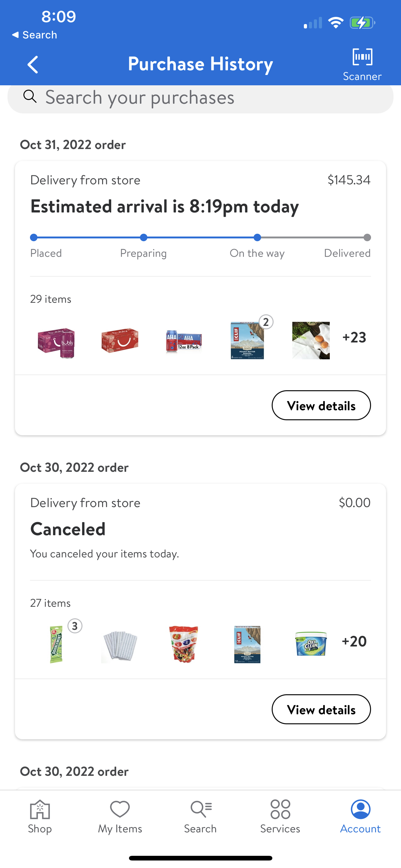
Task: Open the Clif Bar thumbnail with quantity 2
Action: 247,341
